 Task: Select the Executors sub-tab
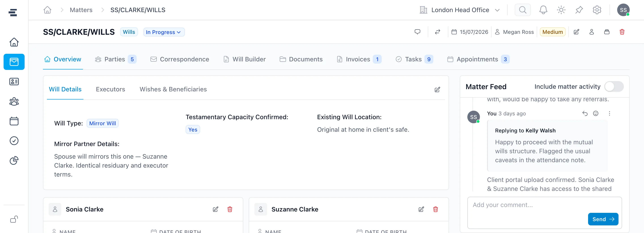(x=110, y=89)
